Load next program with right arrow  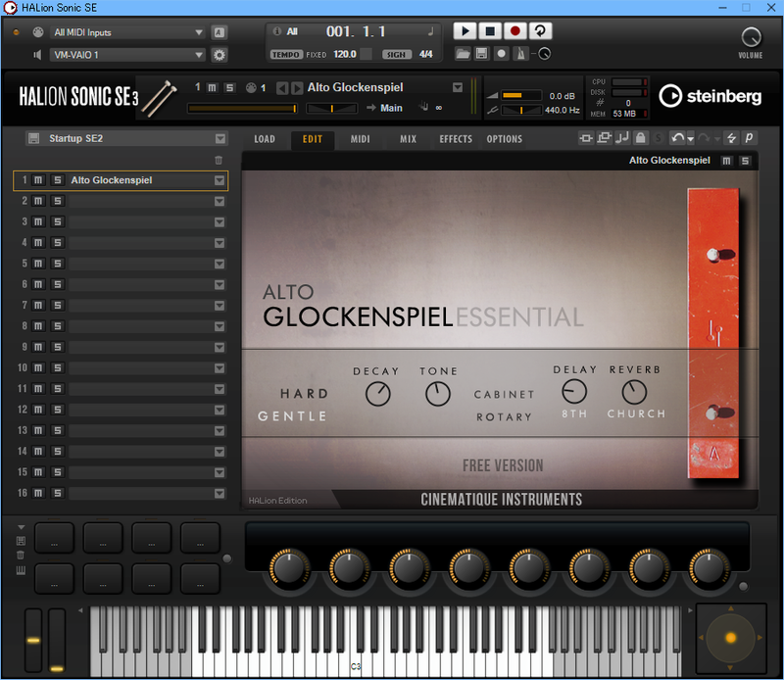297,88
